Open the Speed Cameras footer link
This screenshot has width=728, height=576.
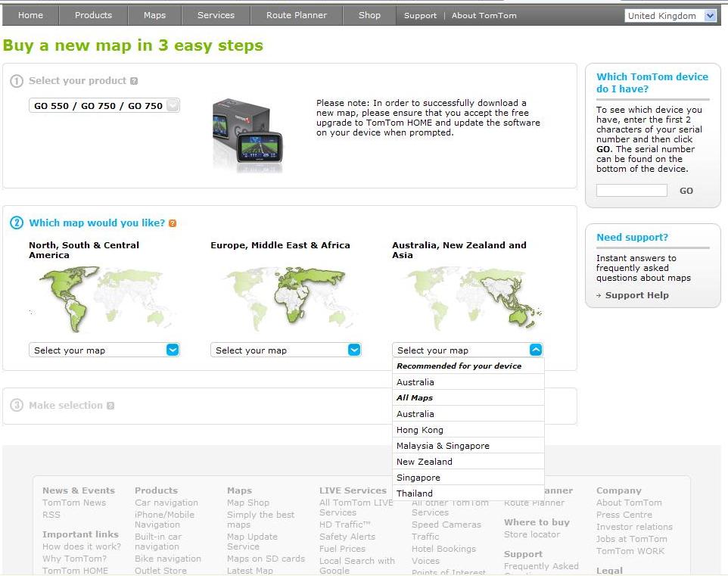pos(446,525)
